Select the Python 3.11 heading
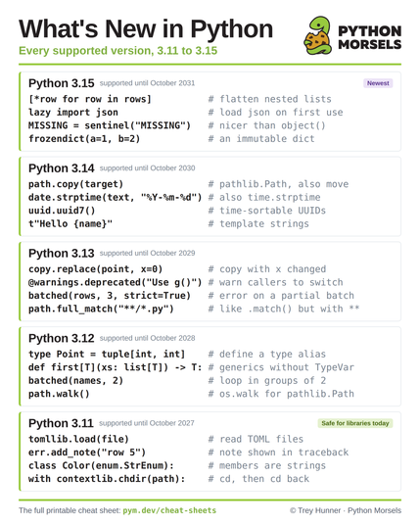 pos(61,423)
